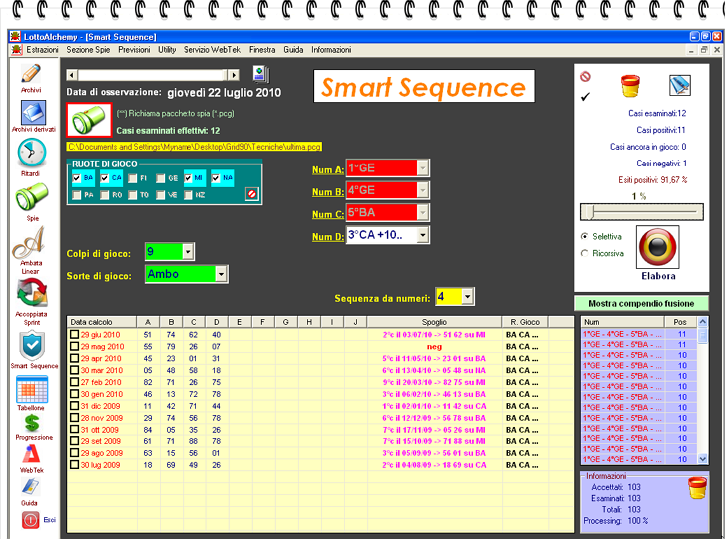This screenshot has width=726, height=539.
Task: Click the blue notebook icon in top-right panel
Action: (680, 85)
